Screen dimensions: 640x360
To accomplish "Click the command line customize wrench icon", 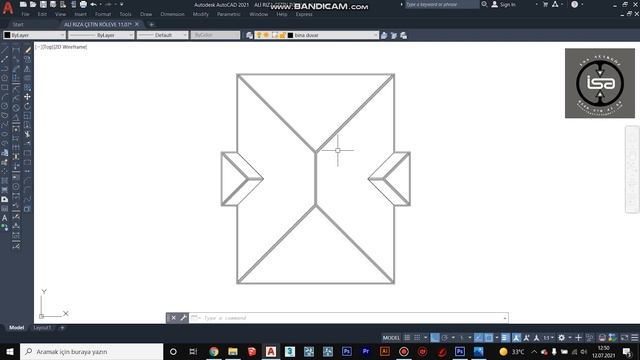I will (183, 318).
